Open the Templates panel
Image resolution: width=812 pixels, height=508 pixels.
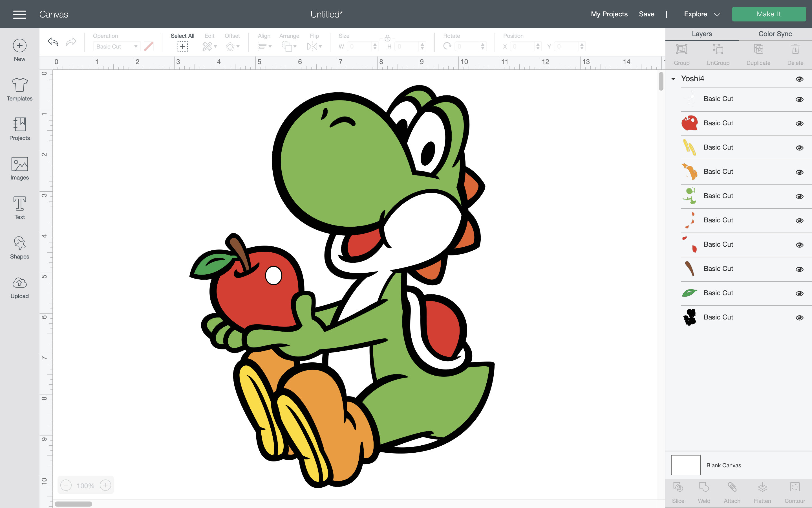19,89
